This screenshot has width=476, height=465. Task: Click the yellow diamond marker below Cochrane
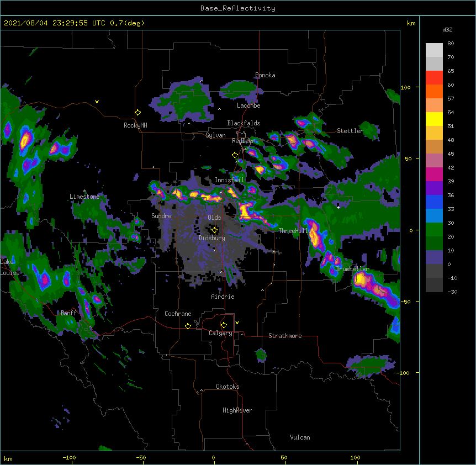[188, 326]
